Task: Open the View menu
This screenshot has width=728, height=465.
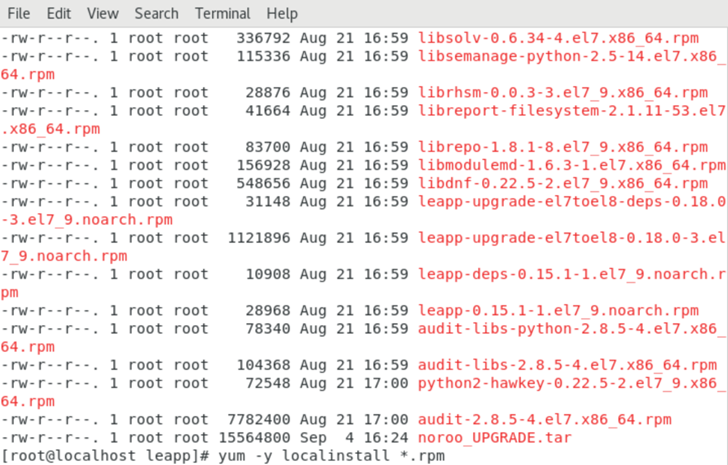Action: (102, 13)
